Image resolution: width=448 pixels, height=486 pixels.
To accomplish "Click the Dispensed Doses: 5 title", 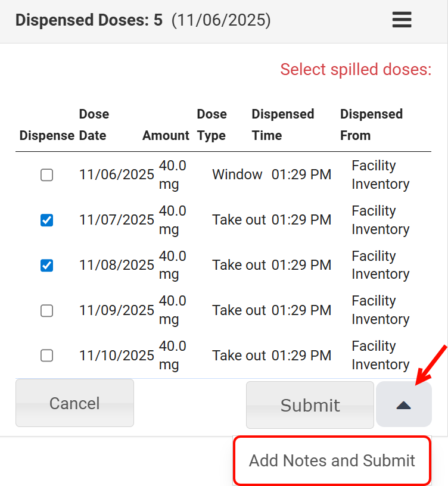I will 89,20.
